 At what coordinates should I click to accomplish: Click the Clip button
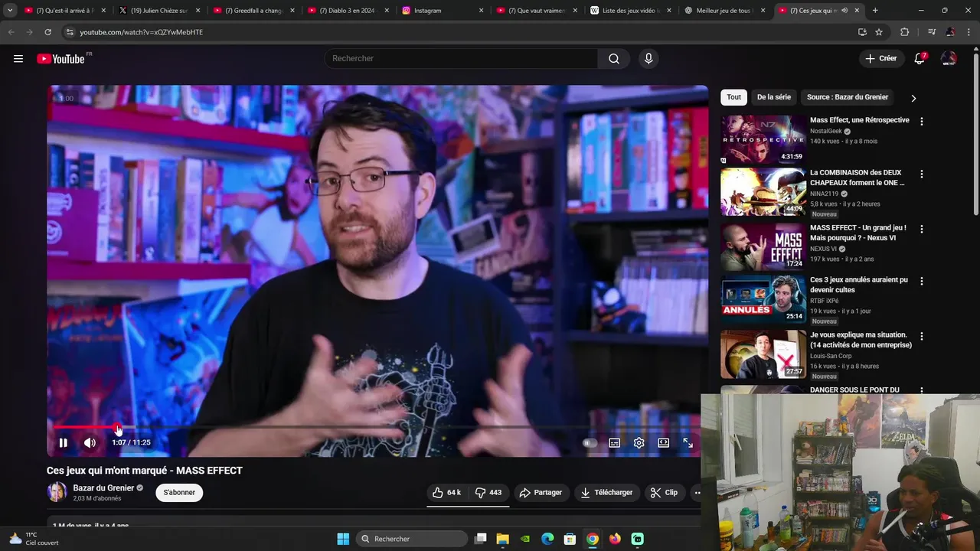[x=664, y=493]
